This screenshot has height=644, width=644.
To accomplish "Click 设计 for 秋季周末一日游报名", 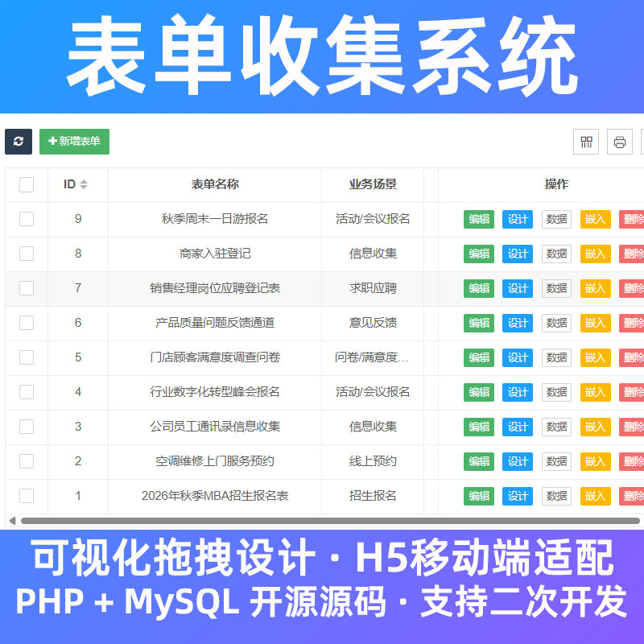I will click(x=518, y=219).
